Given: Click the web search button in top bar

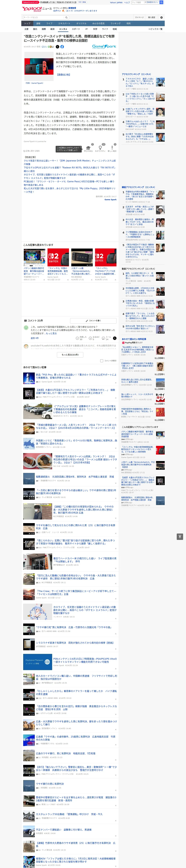Looking at the screenshot, I should point(161,2).
